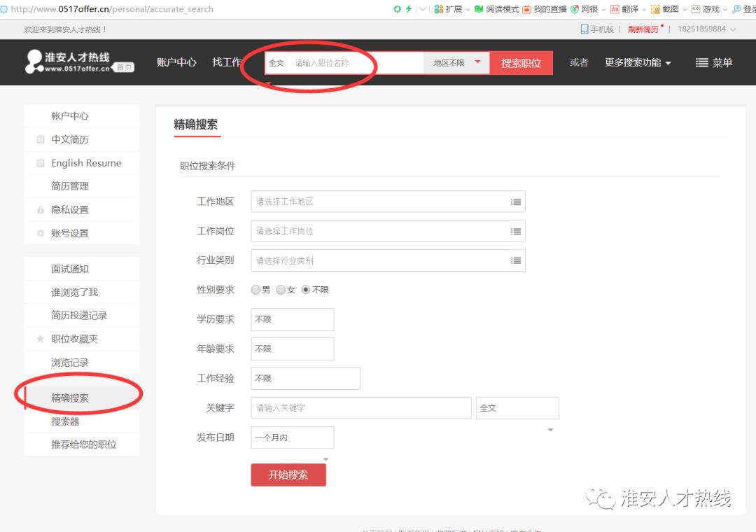Open the 菜单 hamburger menu

tap(713, 62)
